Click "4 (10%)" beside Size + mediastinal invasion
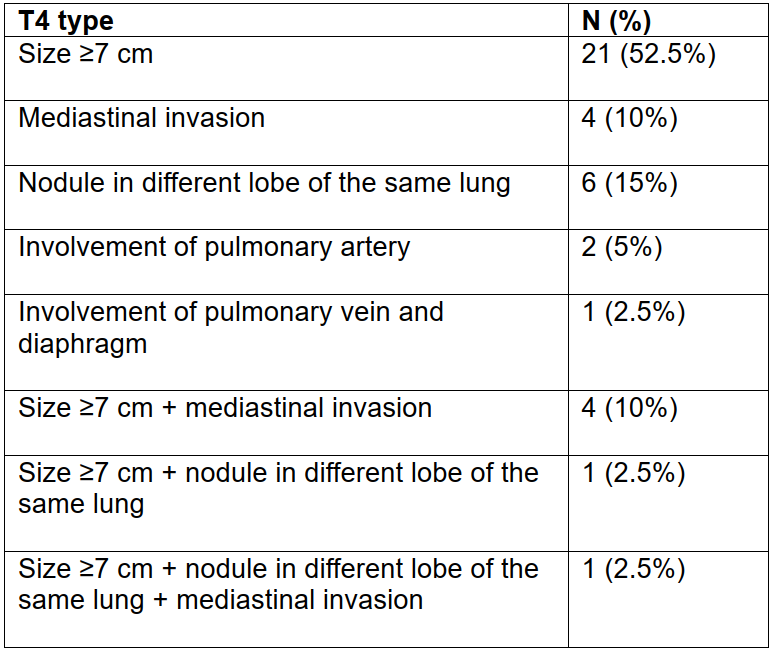The height and width of the screenshot is (653, 776). 630,408
